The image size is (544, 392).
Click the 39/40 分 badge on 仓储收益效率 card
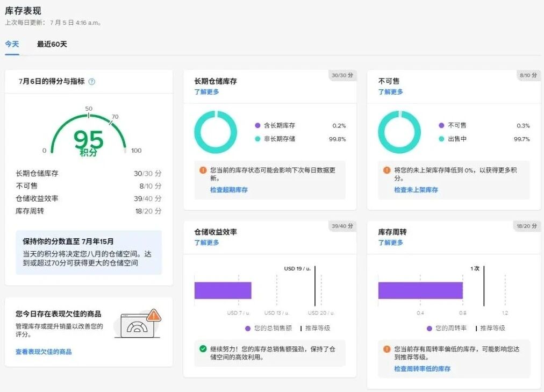click(x=342, y=226)
